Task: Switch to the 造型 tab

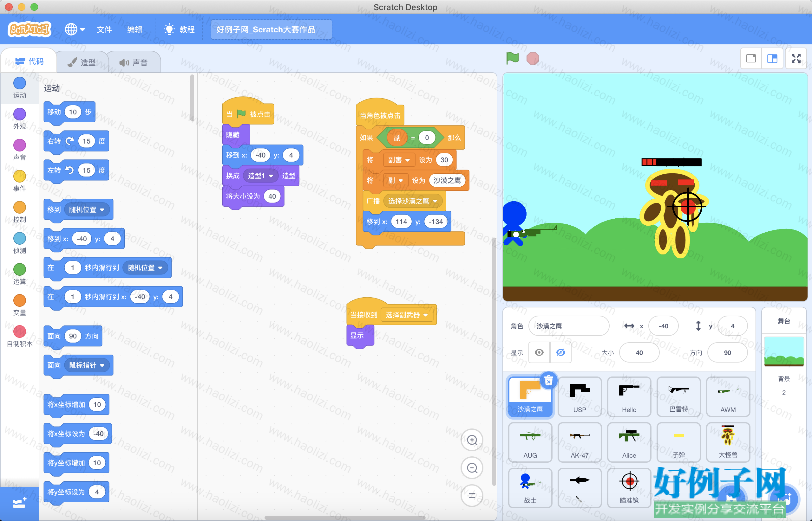Action: click(x=82, y=62)
